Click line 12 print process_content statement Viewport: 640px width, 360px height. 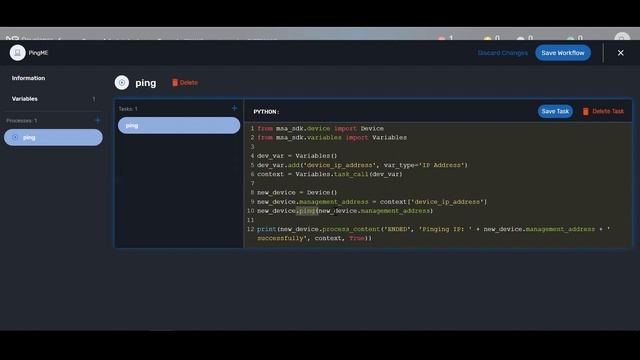(433, 234)
